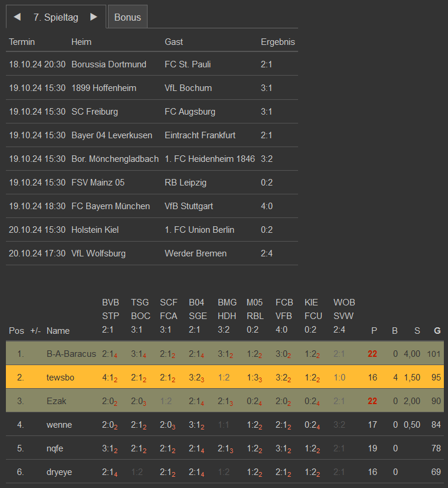This screenshot has width=448, height=488.
Task: Go to previous Spieltag with left arrow
Action: click(17, 17)
